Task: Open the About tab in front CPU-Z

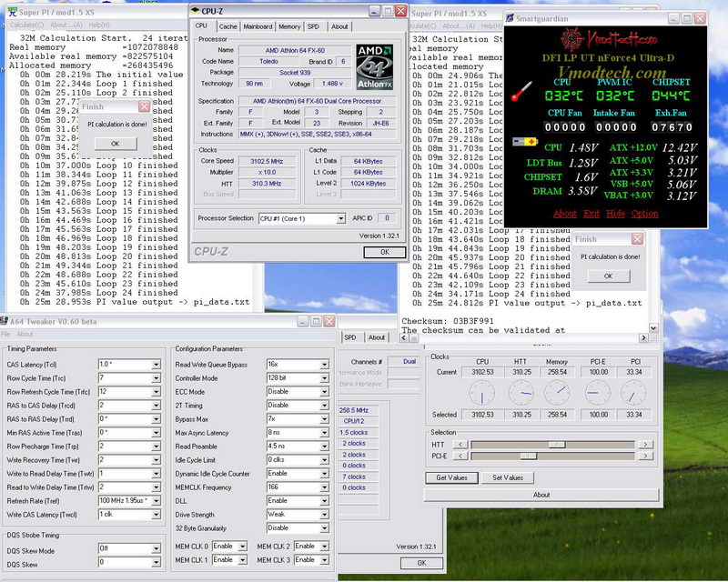Action: (x=339, y=26)
